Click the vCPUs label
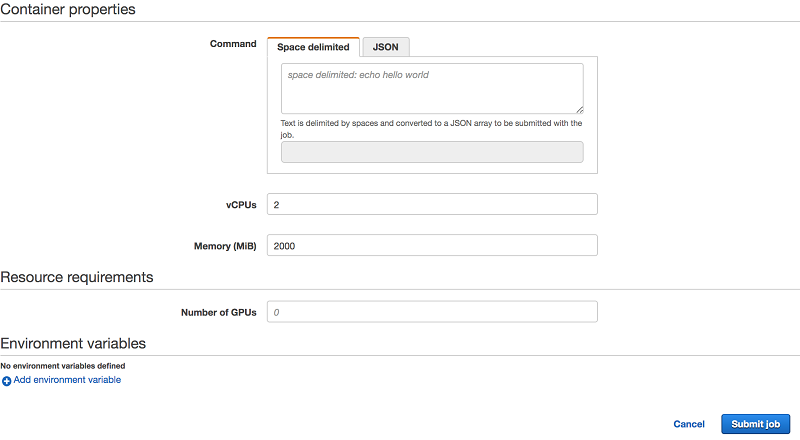Viewport: 800px width, 440px height. click(241, 205)
